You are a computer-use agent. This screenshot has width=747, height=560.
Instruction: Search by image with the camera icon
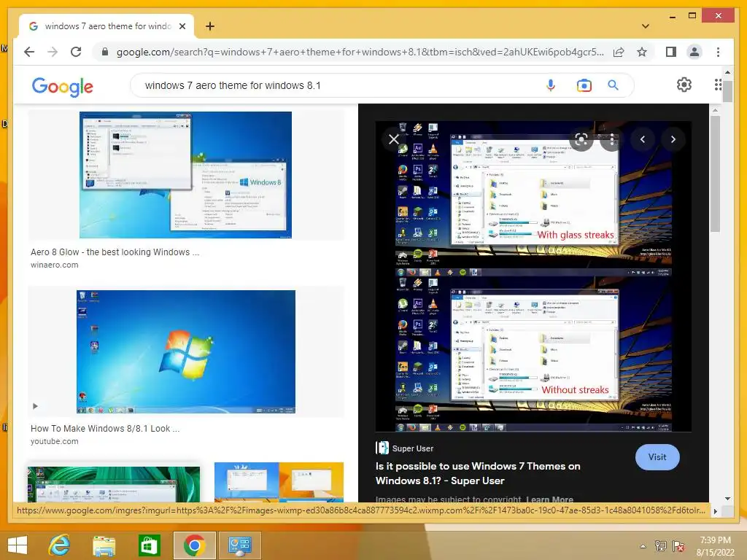pos(584,85)
